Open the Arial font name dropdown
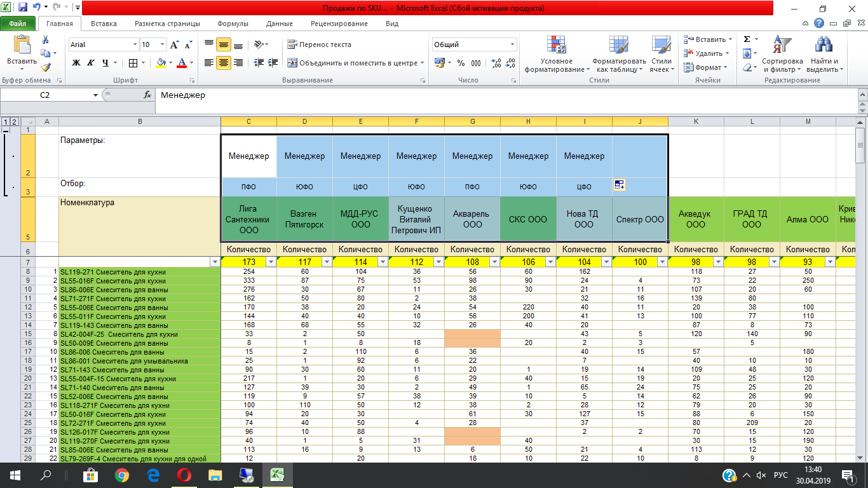868x488 pixels. (x=135, y=44)
